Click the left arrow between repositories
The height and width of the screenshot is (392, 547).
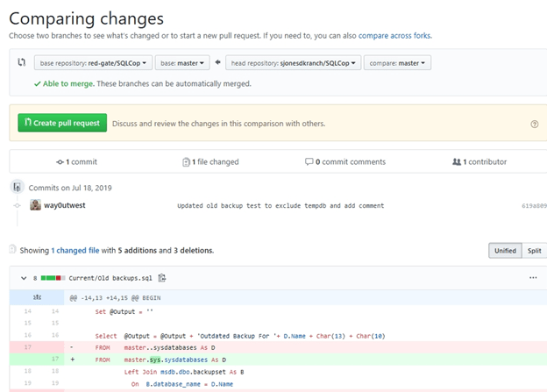[217, 63]
